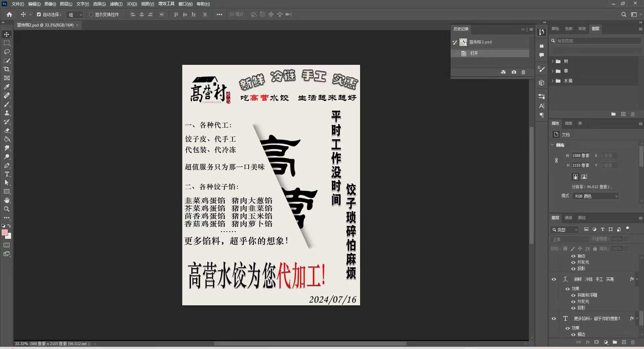Switch to the 通道 tab
The height and width of the screenshot is (349, 644).
pos(568,218)
